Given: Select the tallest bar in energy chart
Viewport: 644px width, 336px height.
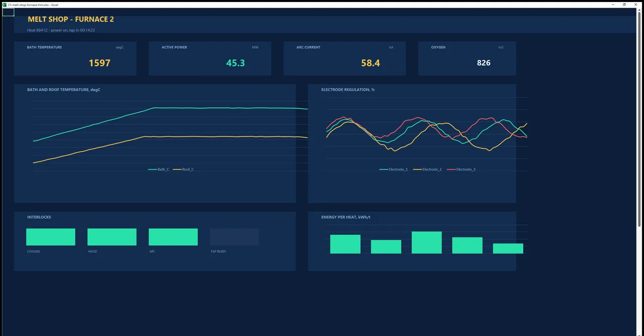Looking at the screenshot, I should pyautogui.click(x=427, y=242).
